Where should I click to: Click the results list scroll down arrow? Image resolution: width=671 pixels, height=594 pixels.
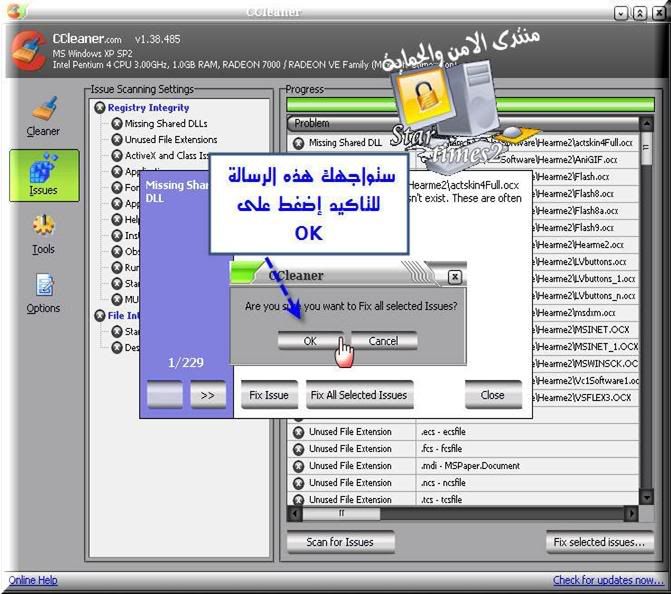(646, 497)
